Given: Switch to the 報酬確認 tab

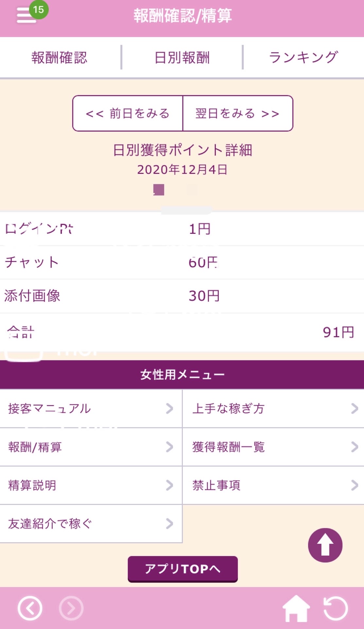Looking at the screenshot, I should click(x=60, y=58).
